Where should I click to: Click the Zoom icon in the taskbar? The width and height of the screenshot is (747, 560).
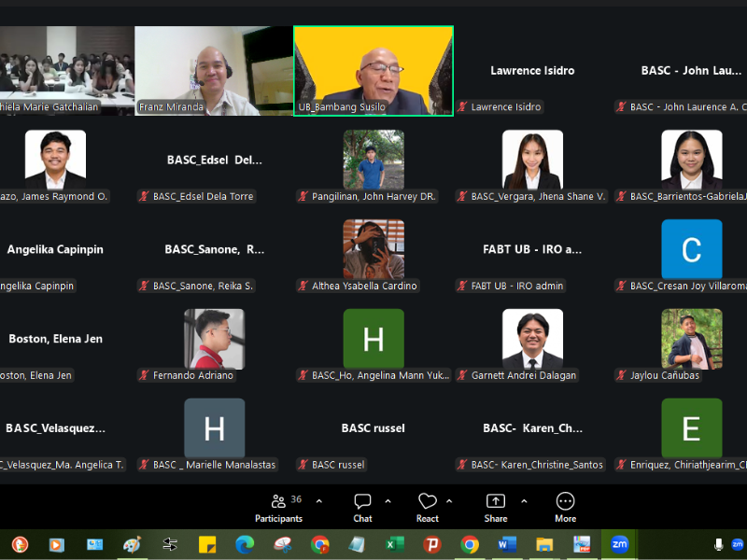619,544
